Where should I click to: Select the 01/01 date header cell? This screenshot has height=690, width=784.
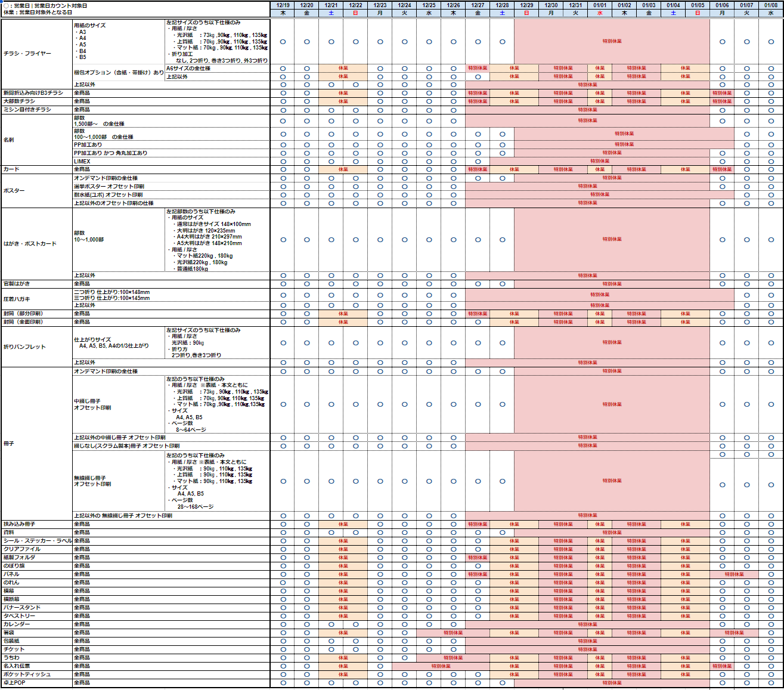(x=600, y=5)
